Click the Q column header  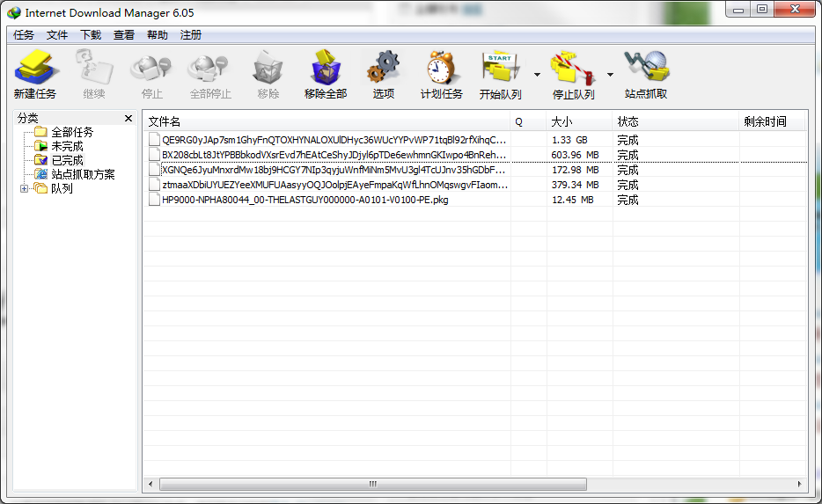coord(528,121)
